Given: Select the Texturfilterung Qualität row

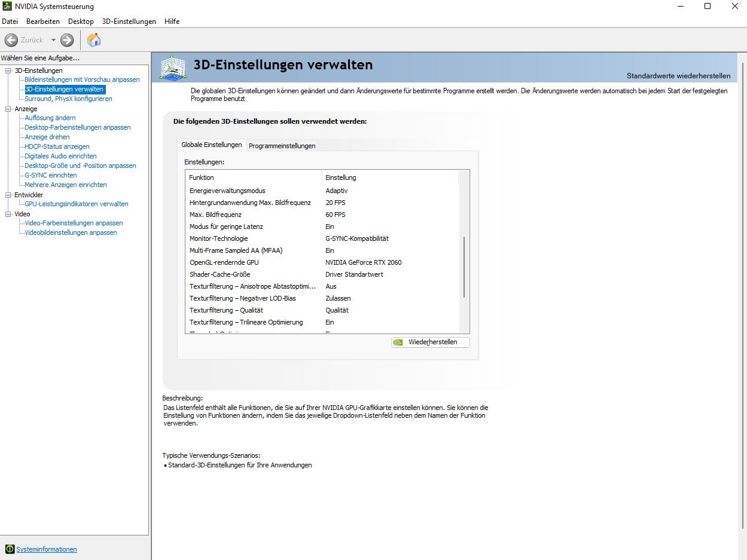Looking at the screenshot, I should click(322, 310).
